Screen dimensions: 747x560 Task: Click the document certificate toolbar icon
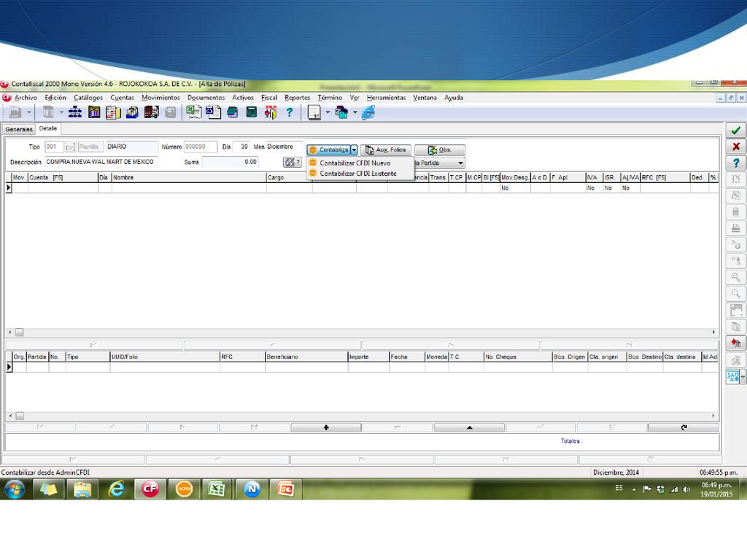point(314,113)
